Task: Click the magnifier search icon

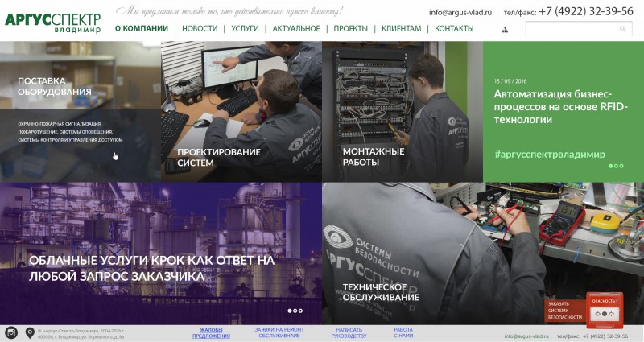Action: pyautogui.click(x=622, y=29)
